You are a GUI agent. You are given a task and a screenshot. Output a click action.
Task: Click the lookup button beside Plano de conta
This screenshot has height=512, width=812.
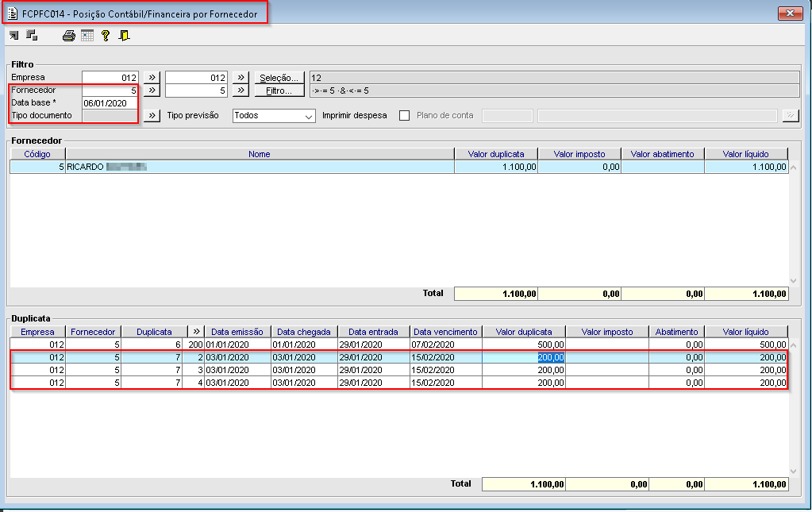789,116
